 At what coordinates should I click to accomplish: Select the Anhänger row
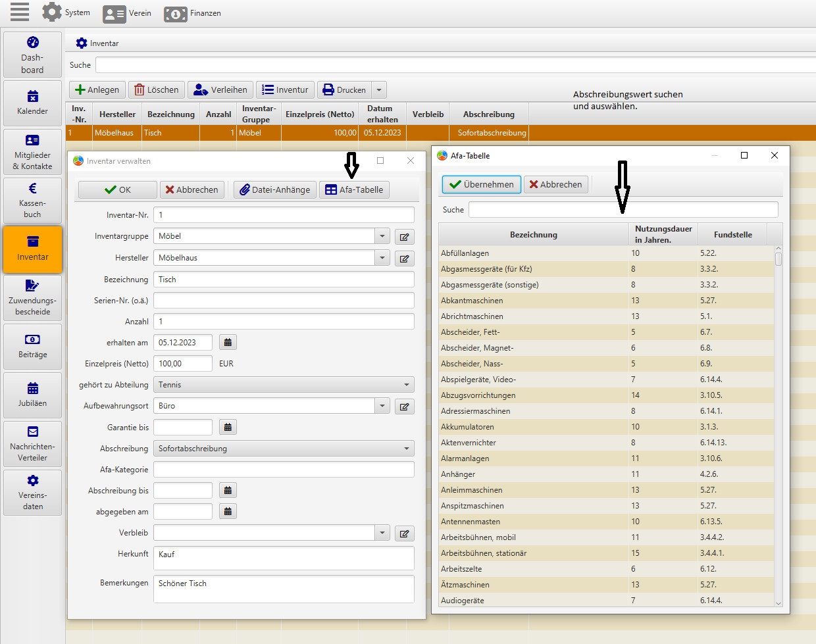click(606, 474)
